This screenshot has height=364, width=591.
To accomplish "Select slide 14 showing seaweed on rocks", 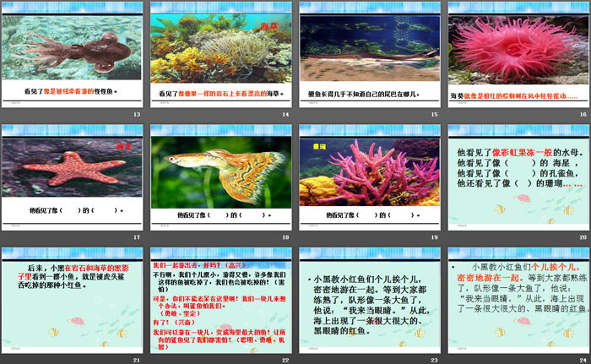I will [221, 55].
